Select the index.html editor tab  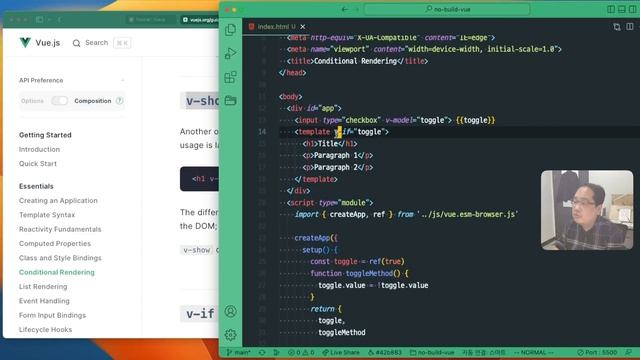[x=277, y=27]
